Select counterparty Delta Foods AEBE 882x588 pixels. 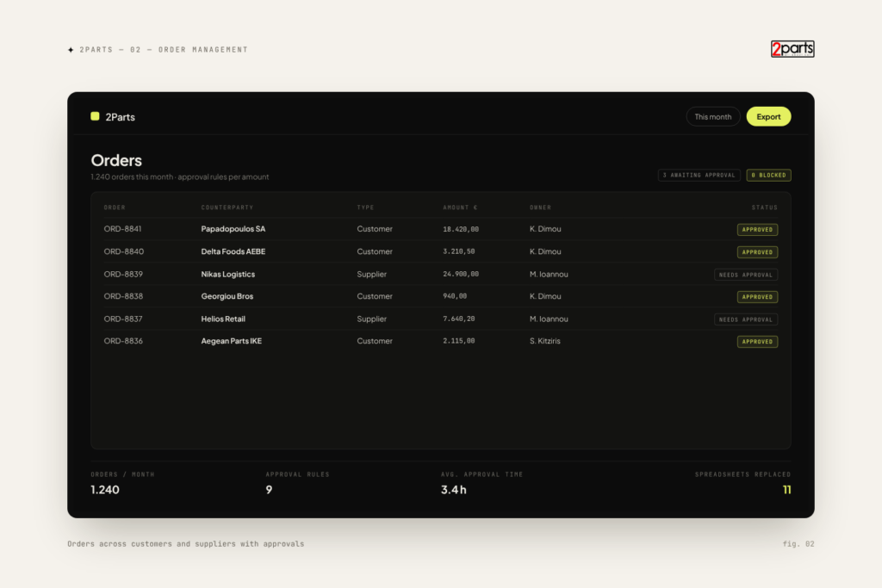pos(233,251)
